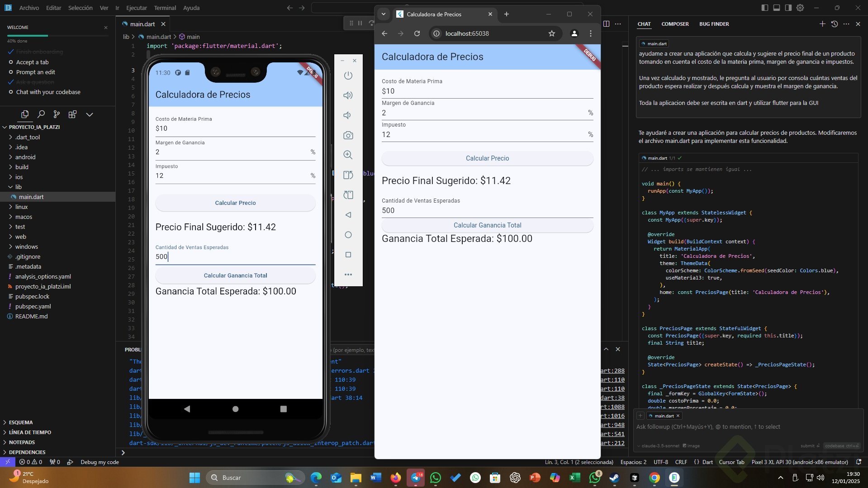Collapse the lib folder in explorer
868x488 pixels.
[18, 187]
